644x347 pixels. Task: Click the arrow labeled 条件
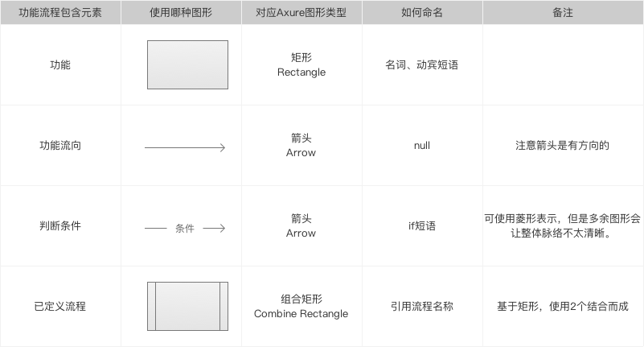(185, 228)
